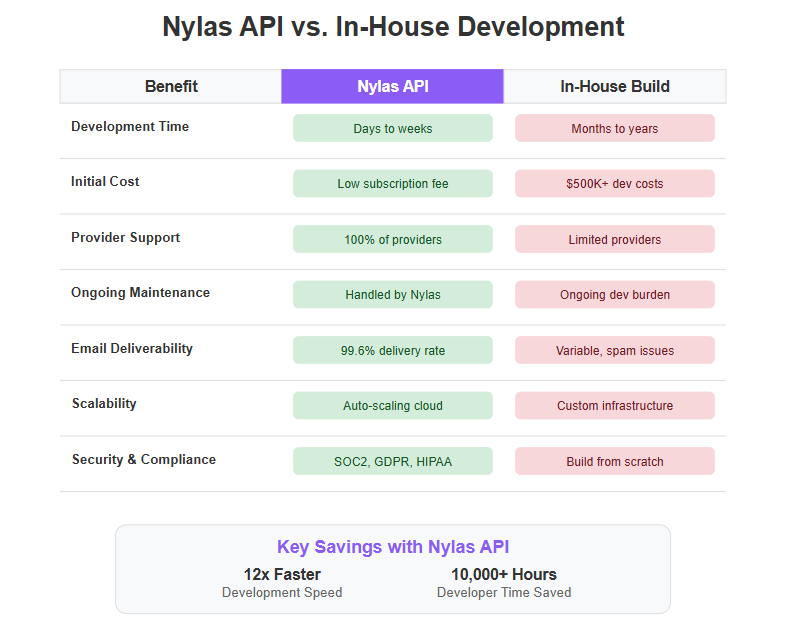797x644 pixels.
Task: Click the Scalability row label
Action: coord(104,404)
